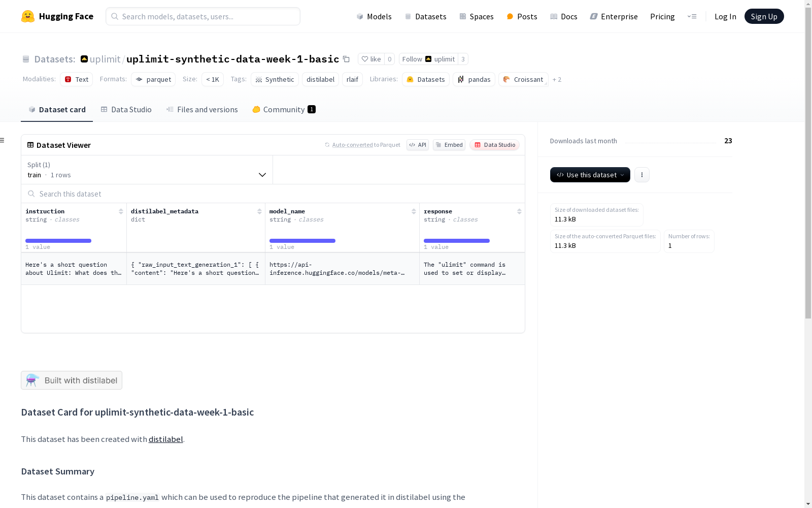This screenshot has width=812, height=508.
Task: Click the Sign Up button
Action: click(x=764, y=16)
